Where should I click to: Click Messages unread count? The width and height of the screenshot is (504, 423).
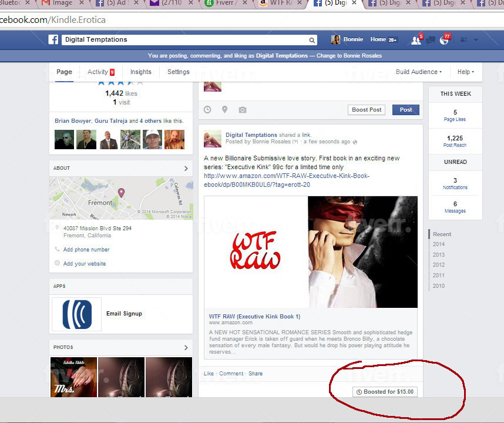[455, 207]
